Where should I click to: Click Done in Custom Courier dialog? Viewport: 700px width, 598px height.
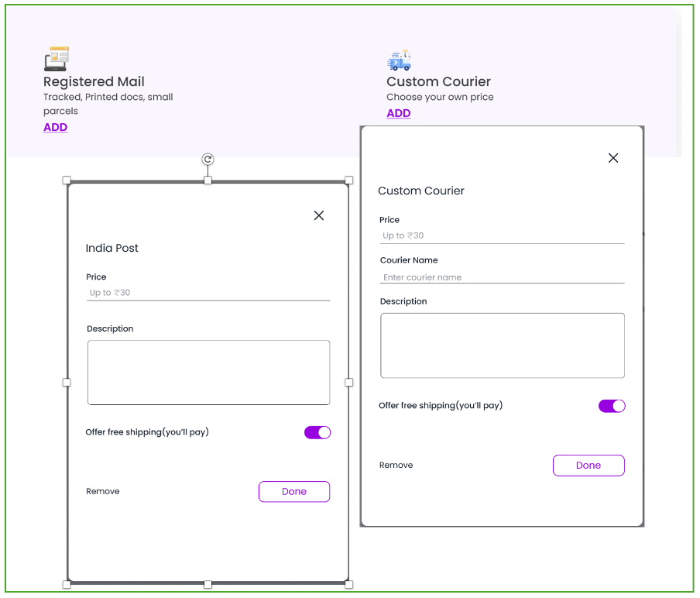tap(588, 466)
